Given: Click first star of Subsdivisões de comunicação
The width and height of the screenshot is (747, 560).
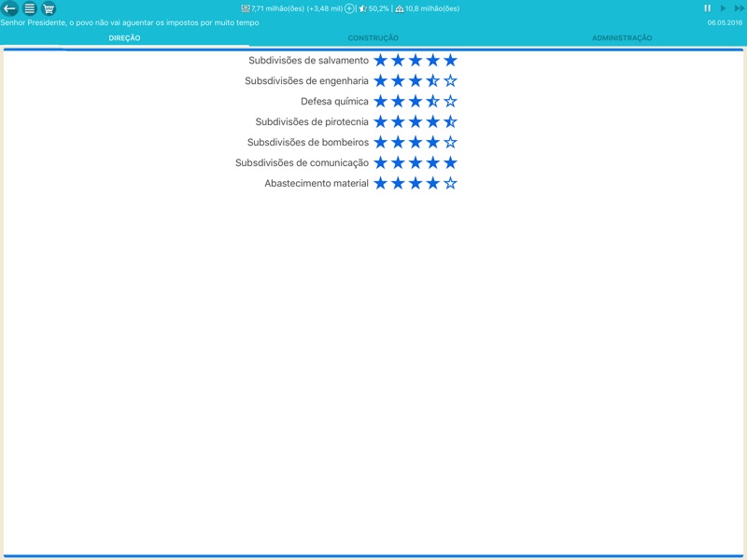Looking at the screenshot, I should pyautogui.click(x=380, y=162).
